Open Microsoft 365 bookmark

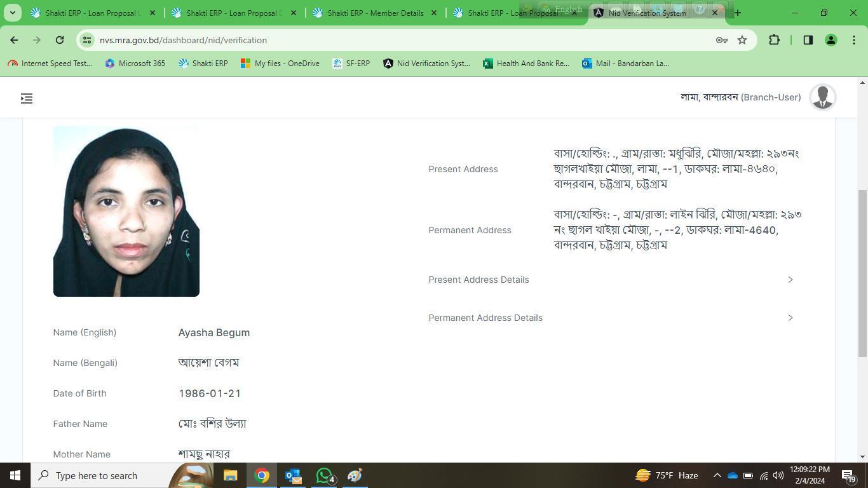coord(135,64)
